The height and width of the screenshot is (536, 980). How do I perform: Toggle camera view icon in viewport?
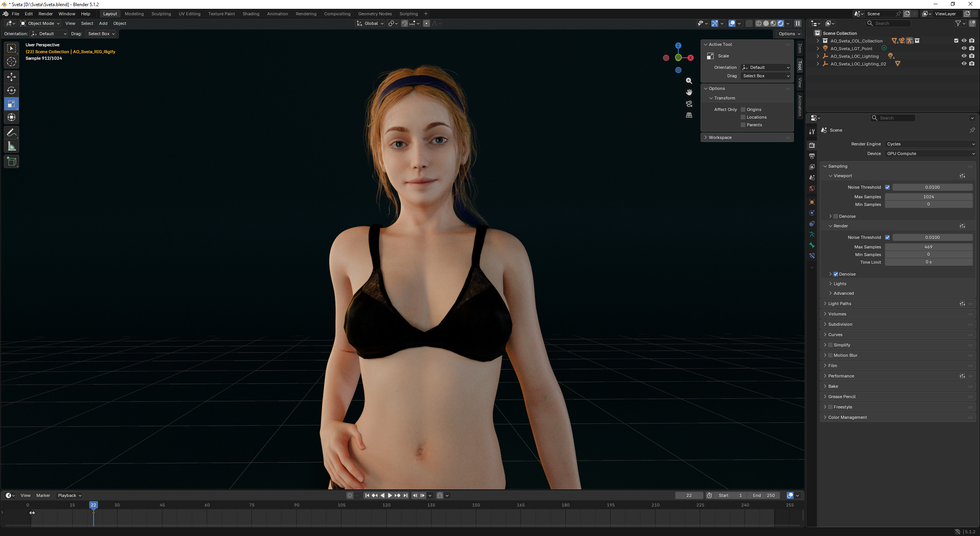coord(689,104)
